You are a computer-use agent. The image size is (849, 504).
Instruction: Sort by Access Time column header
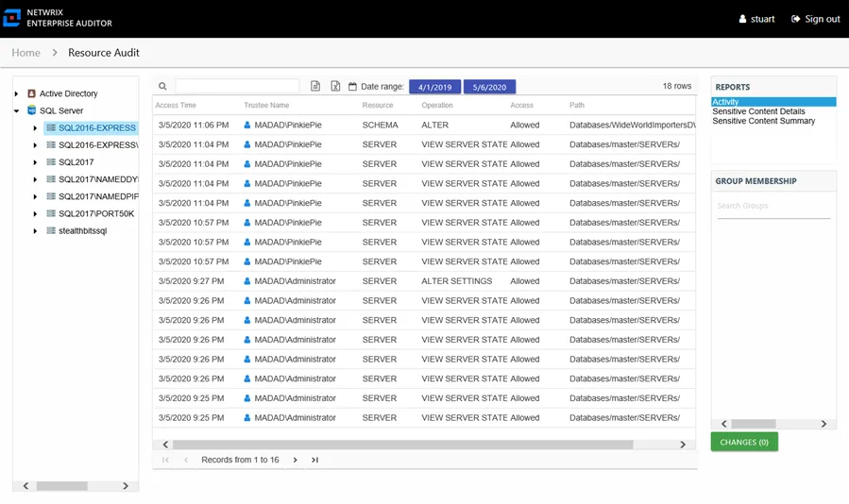[x=176, y=105]
